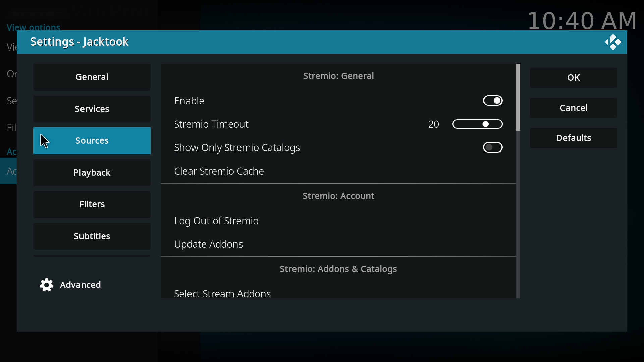Open the Filters settings category

(x=92, y=205)
